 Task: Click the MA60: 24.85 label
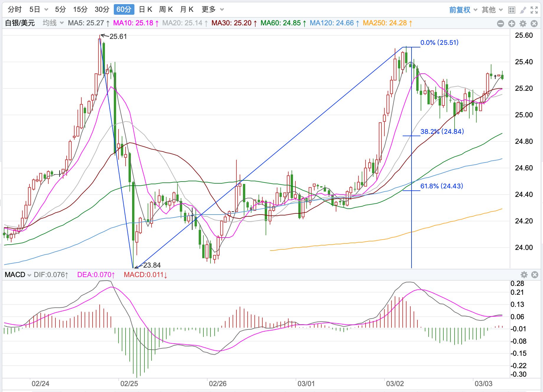(284, 23)
